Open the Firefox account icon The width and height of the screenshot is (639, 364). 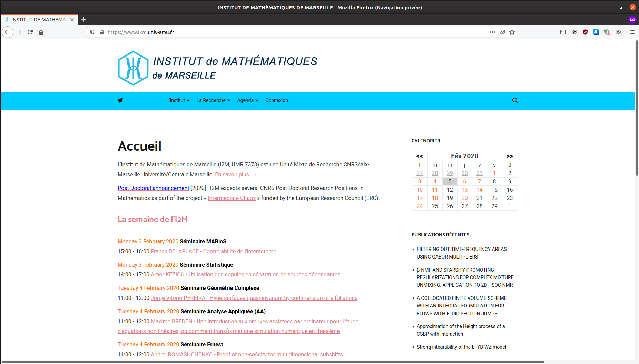[618, 32]
